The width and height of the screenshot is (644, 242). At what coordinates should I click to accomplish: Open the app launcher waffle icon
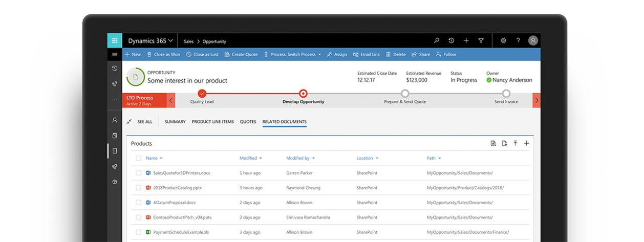pos(114,41)
